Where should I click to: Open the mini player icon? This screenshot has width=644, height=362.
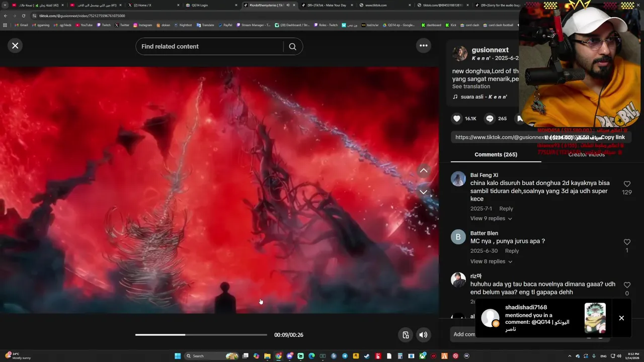coord(406,335)
